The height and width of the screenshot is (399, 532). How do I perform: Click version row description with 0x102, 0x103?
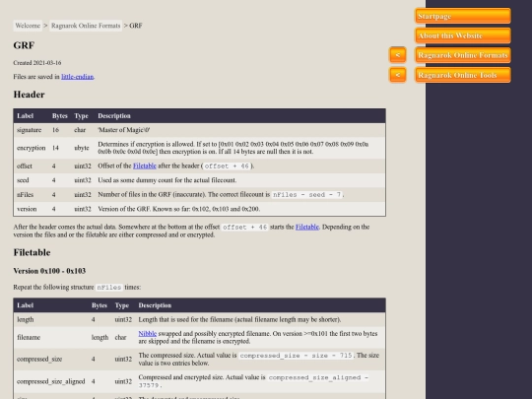point(178,209)
